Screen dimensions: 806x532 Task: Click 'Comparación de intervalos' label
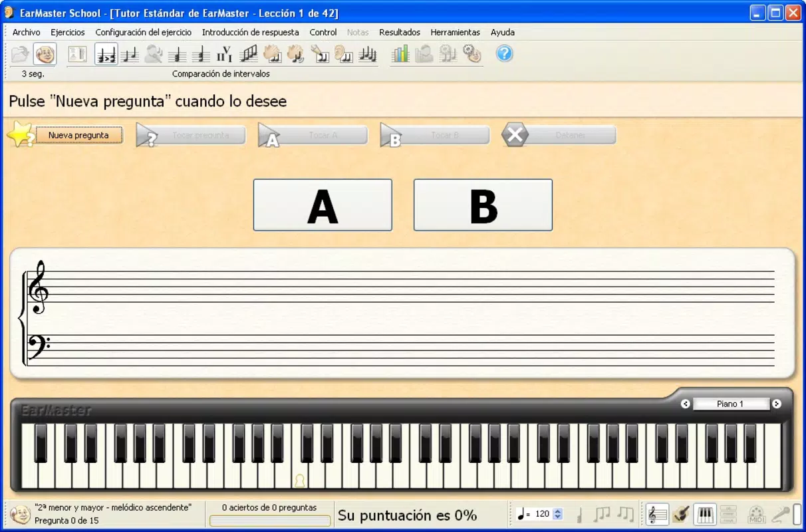221,74
